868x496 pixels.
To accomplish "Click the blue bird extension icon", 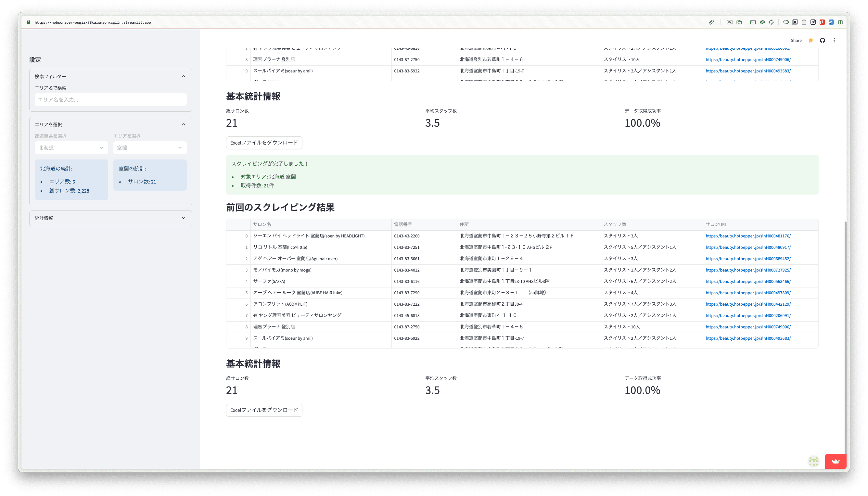I will click(x=831, y=22).
